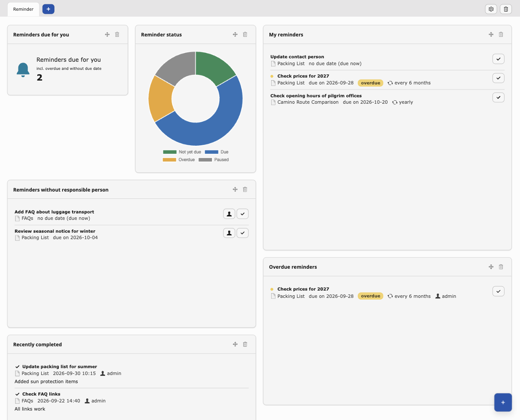
Task: Click timestamp 2026-09-30 10:15
Action: coord(74,374)
